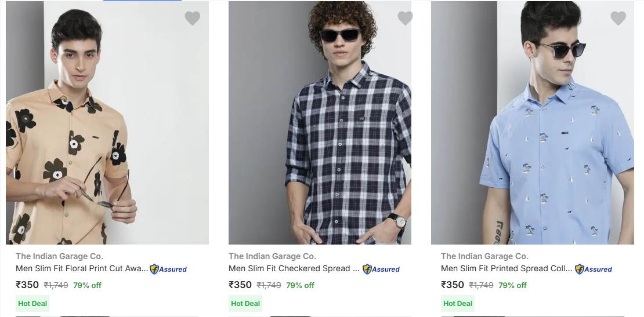Open 'Men Slim Fit Floral Print' title link
Viewport: 644px width, 317px height.
pyautogui.click(x=81, y=268)
